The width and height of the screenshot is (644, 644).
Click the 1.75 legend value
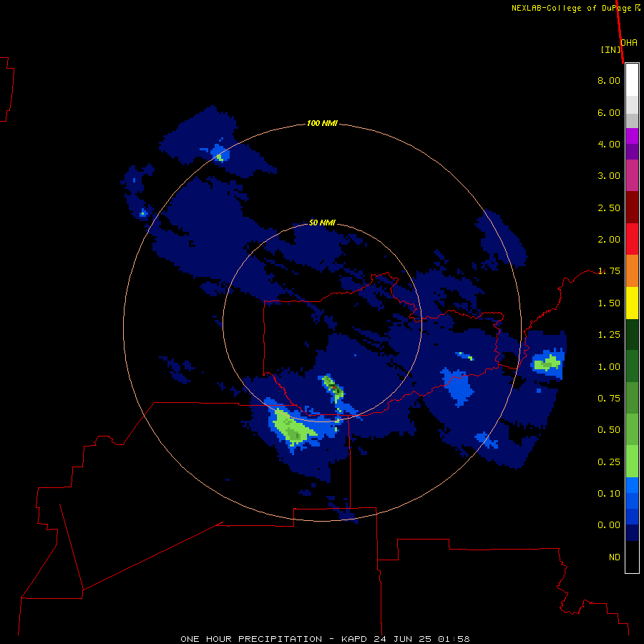click(609, 271)
